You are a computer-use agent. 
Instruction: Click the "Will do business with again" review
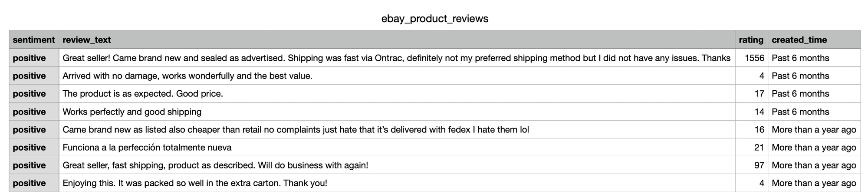coord(215,165)
